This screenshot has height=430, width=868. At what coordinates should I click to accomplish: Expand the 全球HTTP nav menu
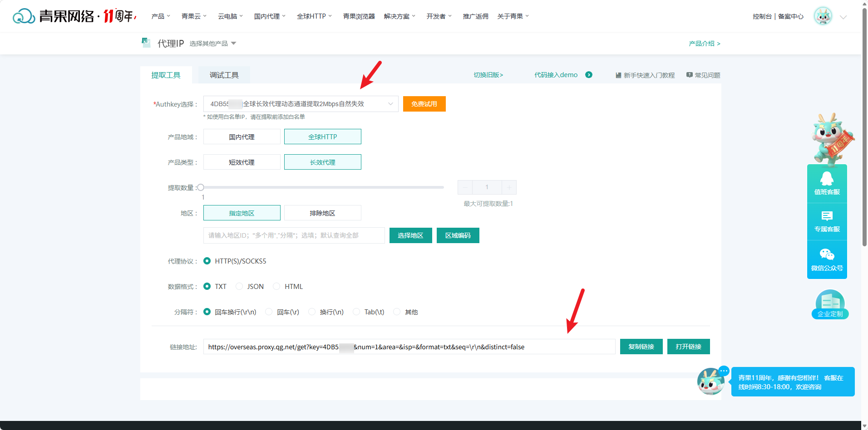[x=315, y=16]
